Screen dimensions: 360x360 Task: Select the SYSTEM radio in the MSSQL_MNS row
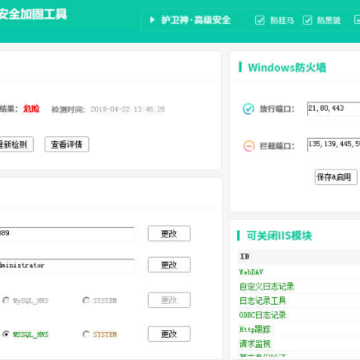pos(86,334)
